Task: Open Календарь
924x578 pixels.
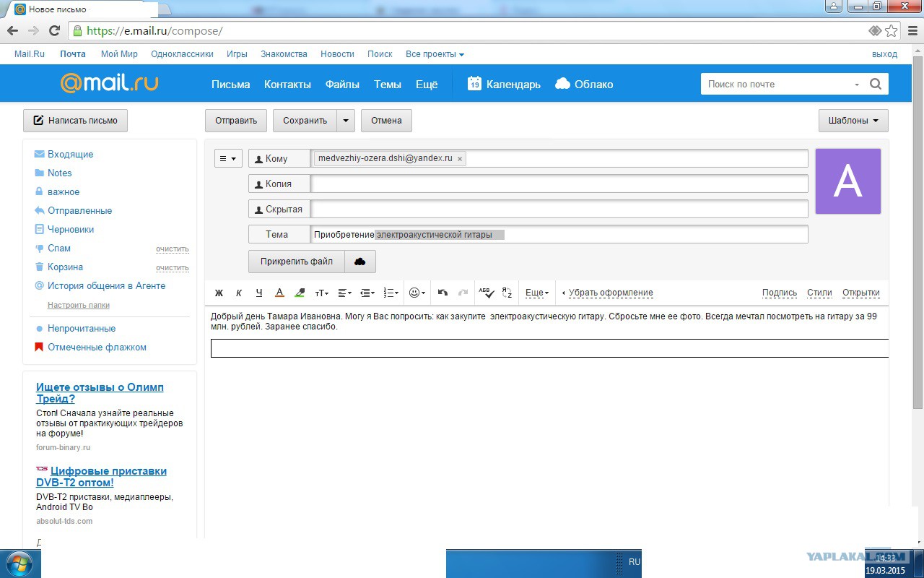Action: 504,84
